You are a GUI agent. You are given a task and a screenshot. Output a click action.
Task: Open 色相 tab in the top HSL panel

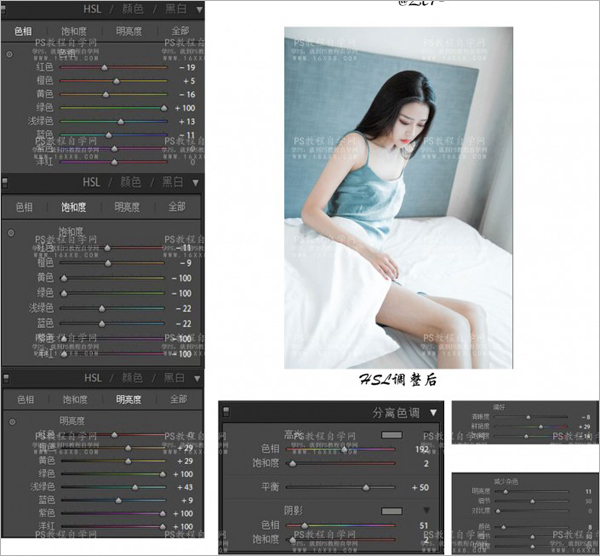click(23, 31)
